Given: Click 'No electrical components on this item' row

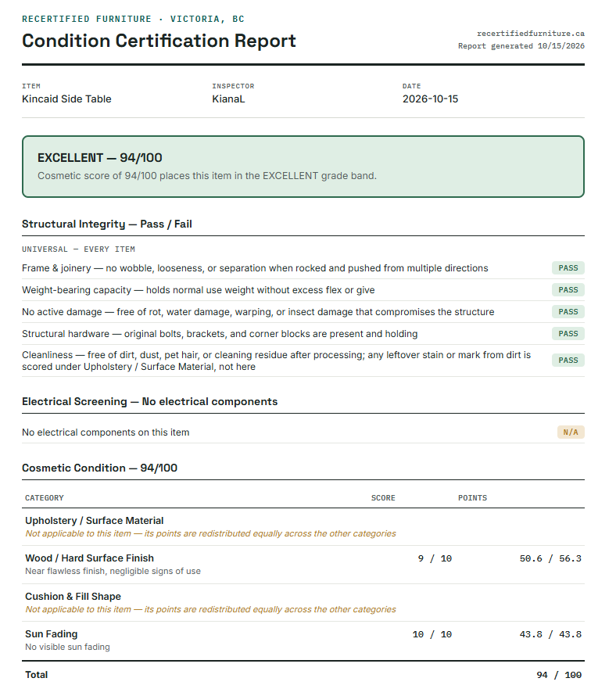Looking at the screenshot, I should click(x=303, y=432).
